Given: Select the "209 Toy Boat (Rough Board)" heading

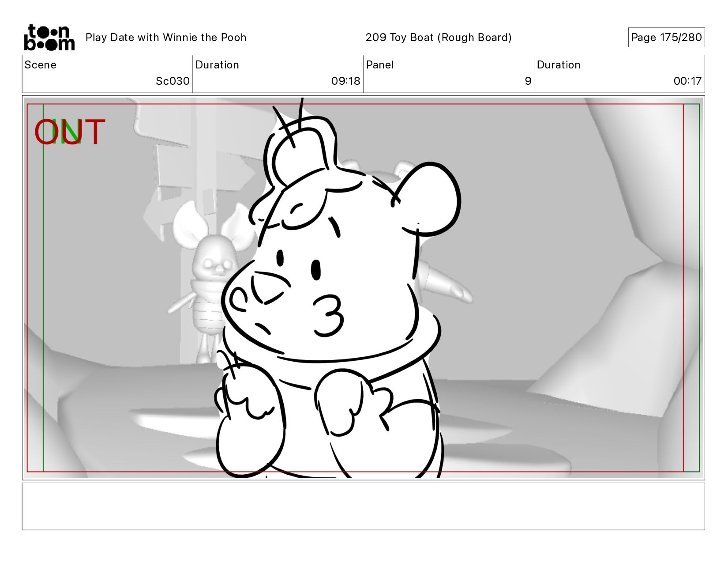Looking at the screenshot, I should (439, 38).
